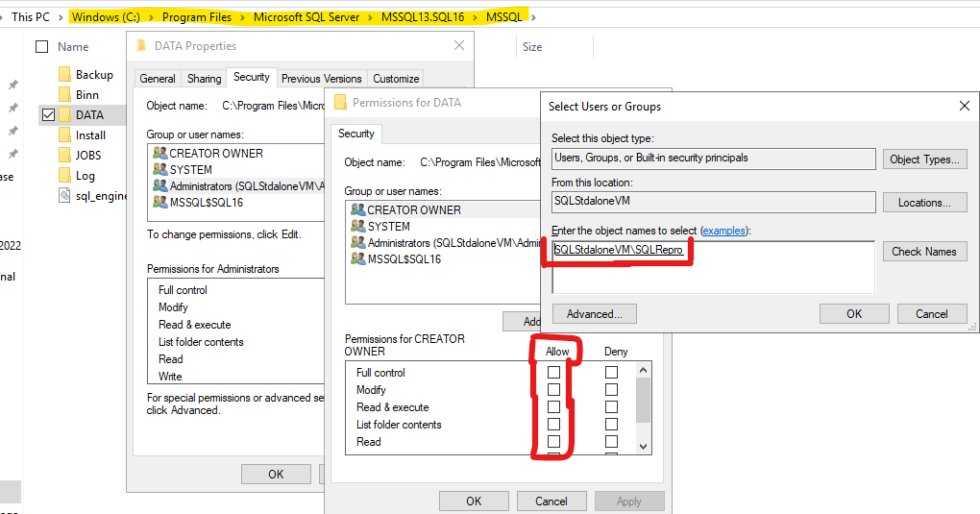The height and width of the screenshot is (514, 980).
Task: Click the first quick access pin icon
Action: pyautogui.click(x=13, y=85)
